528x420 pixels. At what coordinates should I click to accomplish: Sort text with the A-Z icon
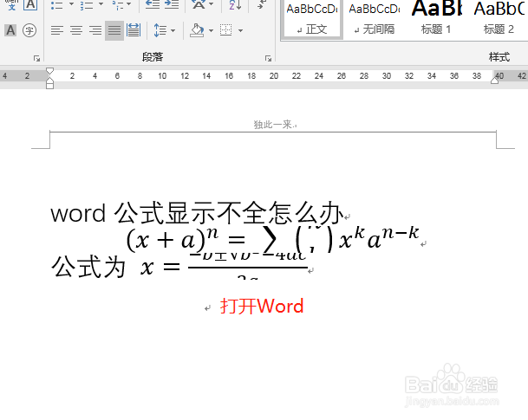[235, 4]
